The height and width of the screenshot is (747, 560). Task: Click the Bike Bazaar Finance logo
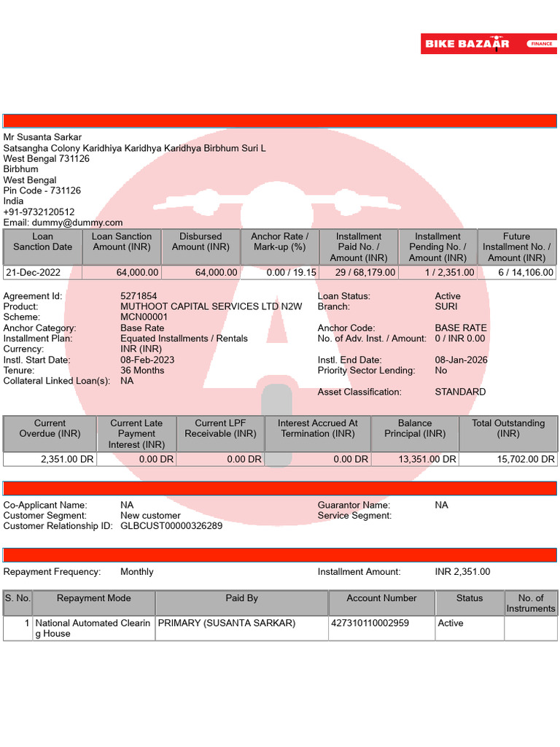489,43
